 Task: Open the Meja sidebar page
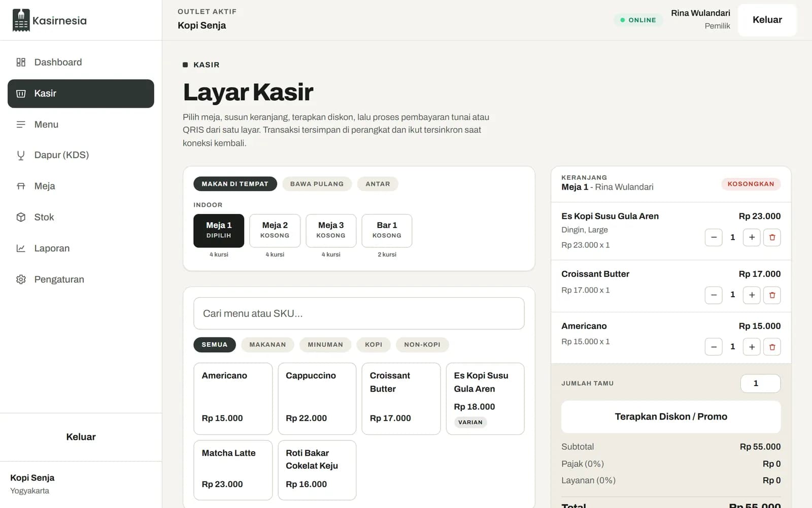coord(81,186)
